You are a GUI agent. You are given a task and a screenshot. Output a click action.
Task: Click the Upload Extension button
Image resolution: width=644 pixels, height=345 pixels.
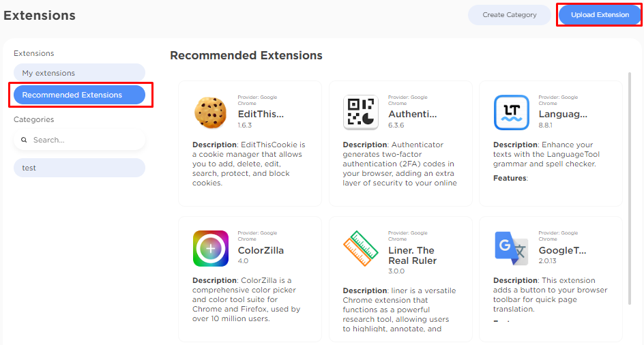[x=600, y=15]
